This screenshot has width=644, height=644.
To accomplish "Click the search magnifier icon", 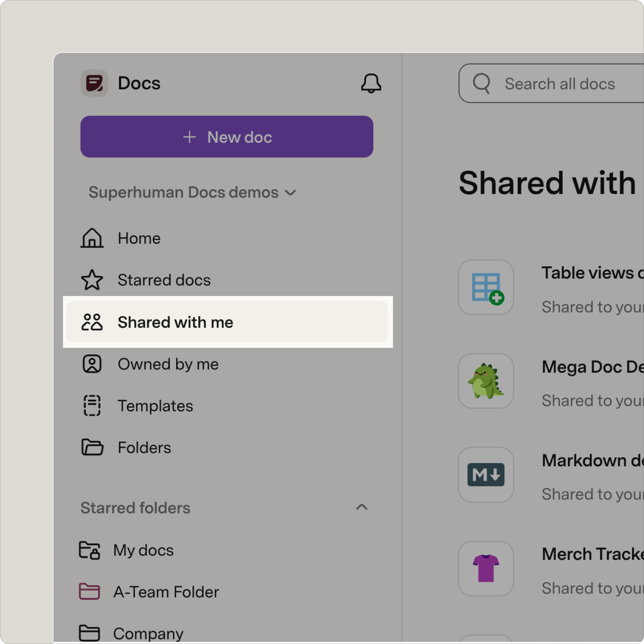I will [x=482, y=84].
